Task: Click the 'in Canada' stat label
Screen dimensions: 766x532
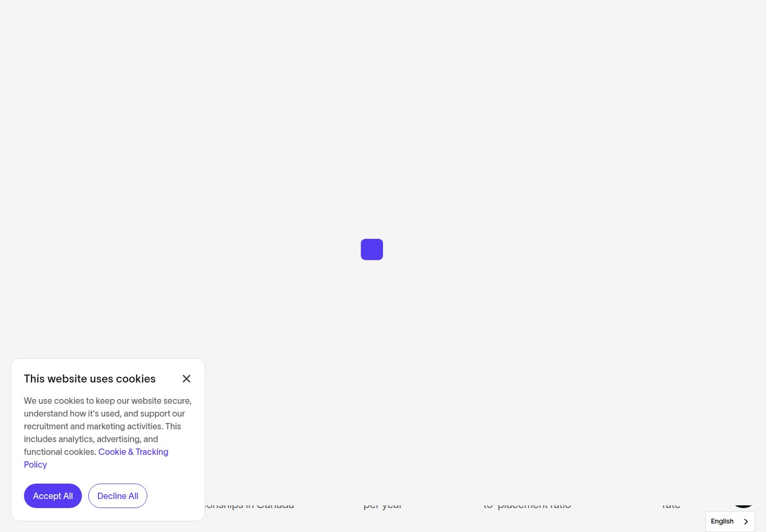Action: point(249,504)
